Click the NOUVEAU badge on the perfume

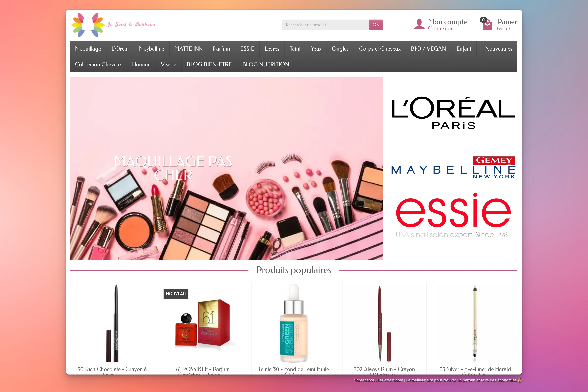[x=176, y=294]
